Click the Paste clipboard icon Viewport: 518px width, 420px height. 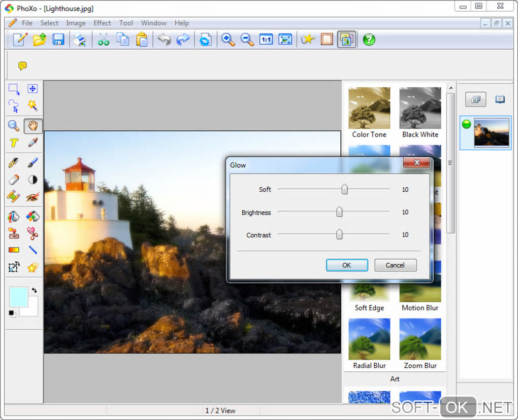click(142, 40)
